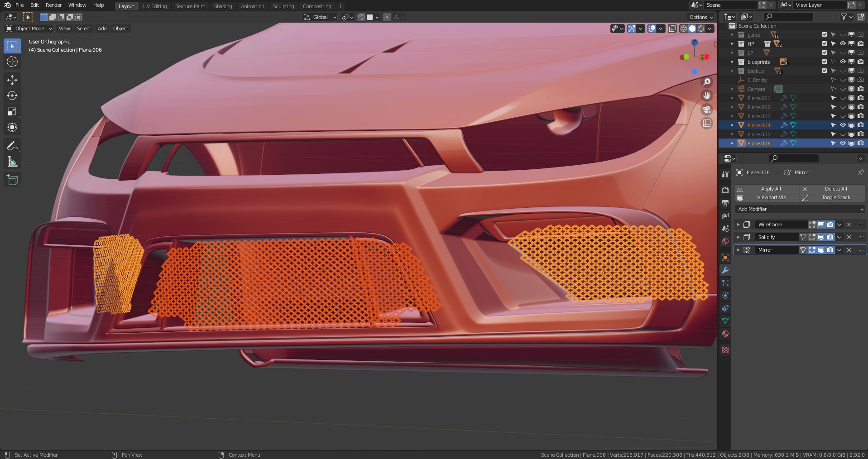868x459 pixels.
Task: Toggle Wireframe modifier viewport display
Action: pyautogui.click(x=821, y=225)
